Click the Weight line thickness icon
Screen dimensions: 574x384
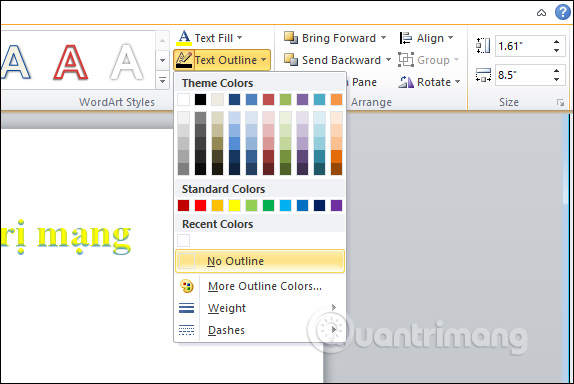point(187,308)
